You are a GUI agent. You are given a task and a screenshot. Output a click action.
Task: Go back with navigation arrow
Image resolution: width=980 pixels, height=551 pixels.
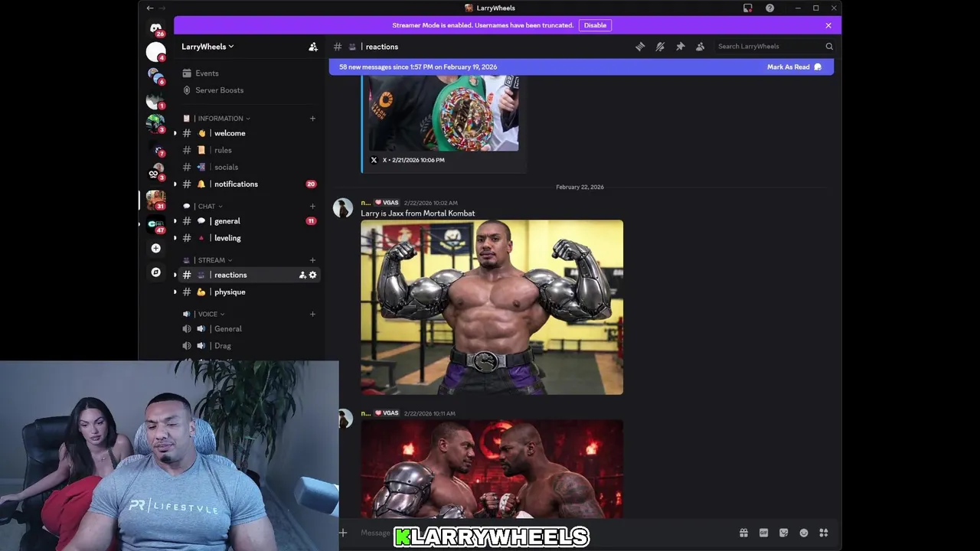149,8
